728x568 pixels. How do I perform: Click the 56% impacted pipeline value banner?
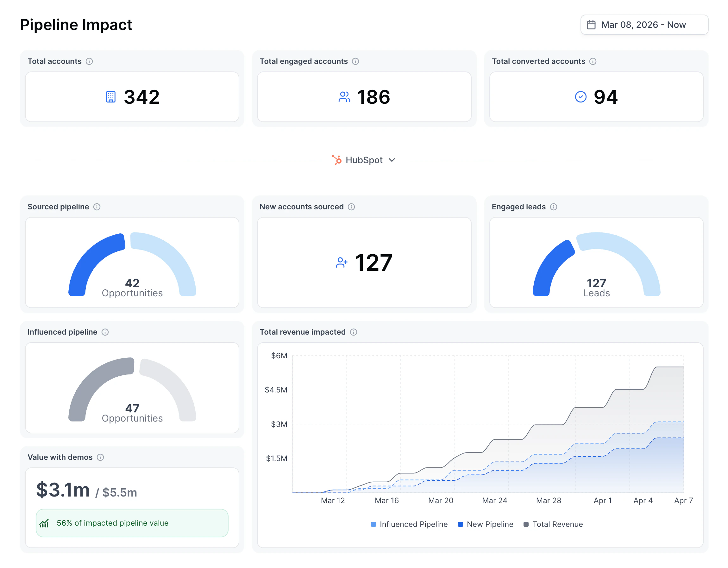click(x=132, y=523)
